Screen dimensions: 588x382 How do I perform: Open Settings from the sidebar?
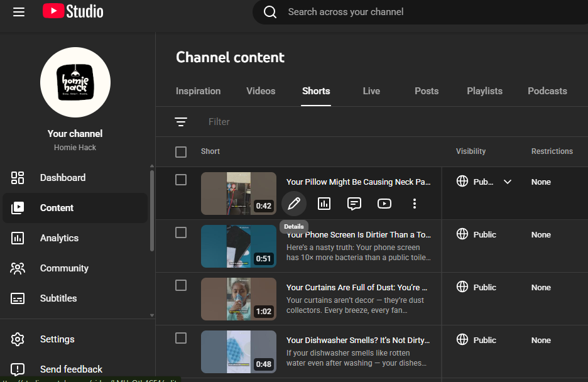click(57, 339)
